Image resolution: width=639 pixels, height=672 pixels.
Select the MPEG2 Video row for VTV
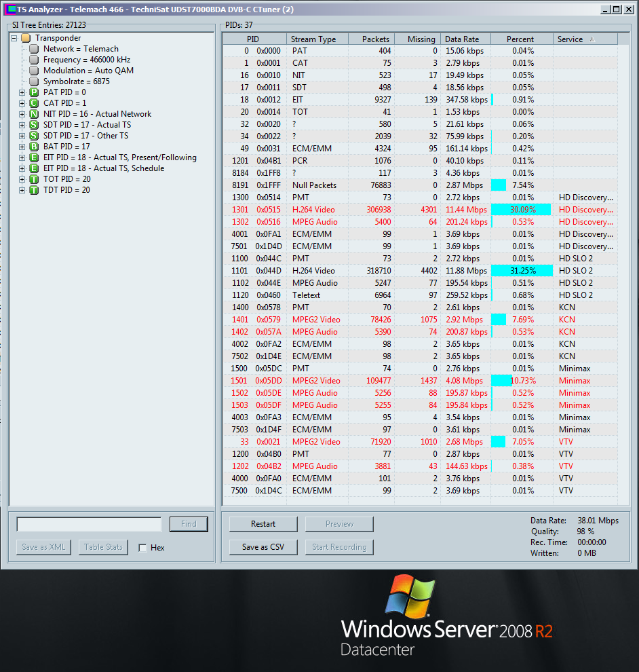[x=420, y=442]
